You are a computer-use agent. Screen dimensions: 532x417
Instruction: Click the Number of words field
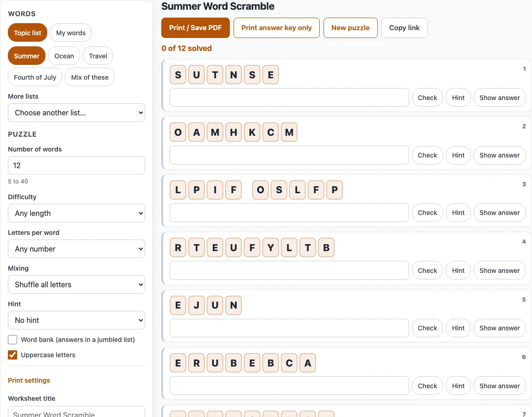tap(76, 165)
